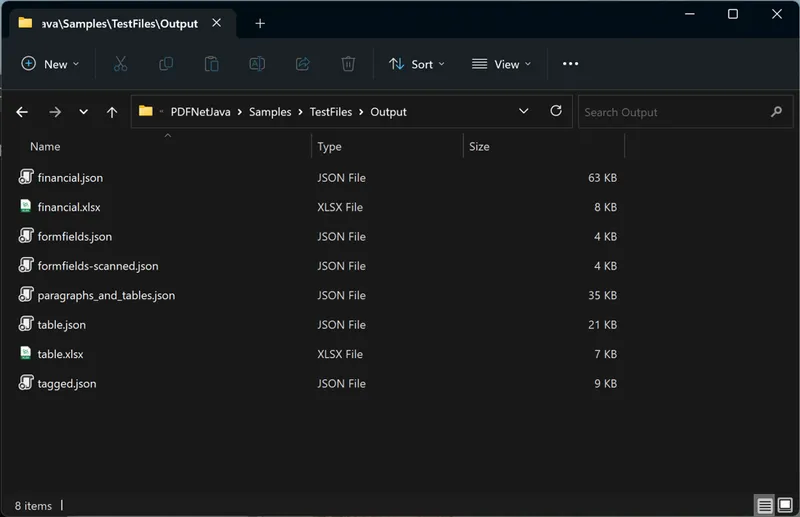
Task: Switch to details view layout
Action: 764,505
